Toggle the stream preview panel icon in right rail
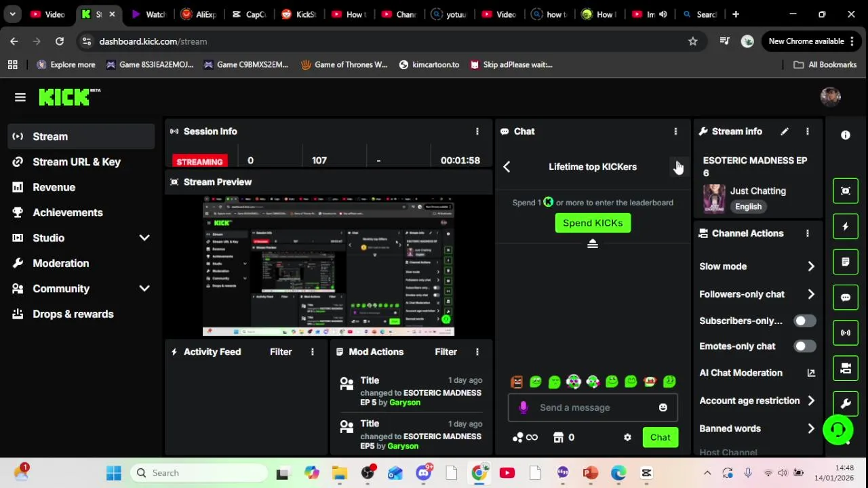 coord(846,191)
